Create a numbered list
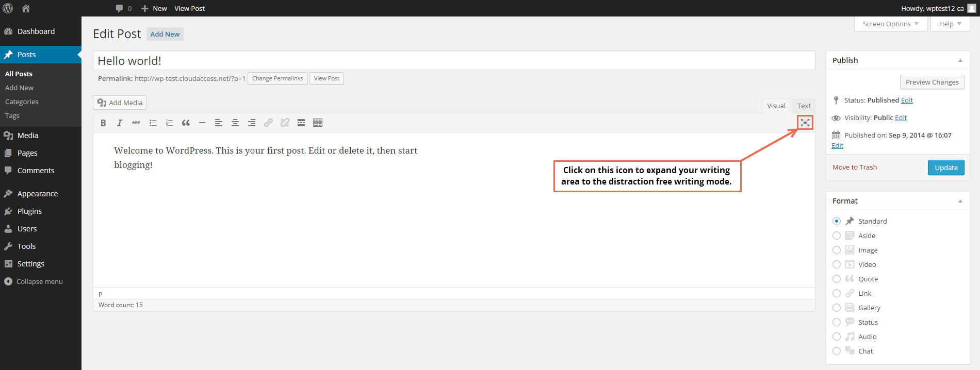 point(169,123)
